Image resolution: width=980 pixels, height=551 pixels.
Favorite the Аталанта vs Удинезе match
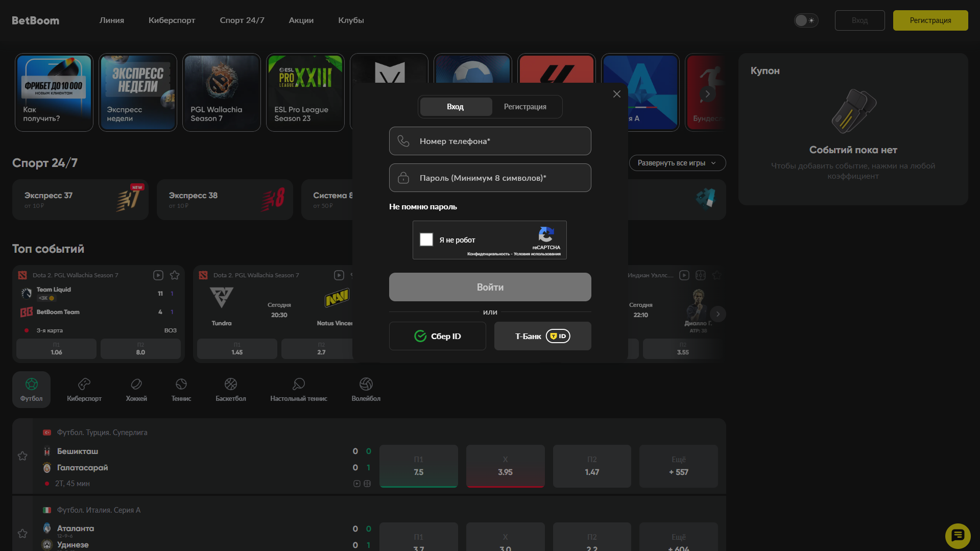22,534
